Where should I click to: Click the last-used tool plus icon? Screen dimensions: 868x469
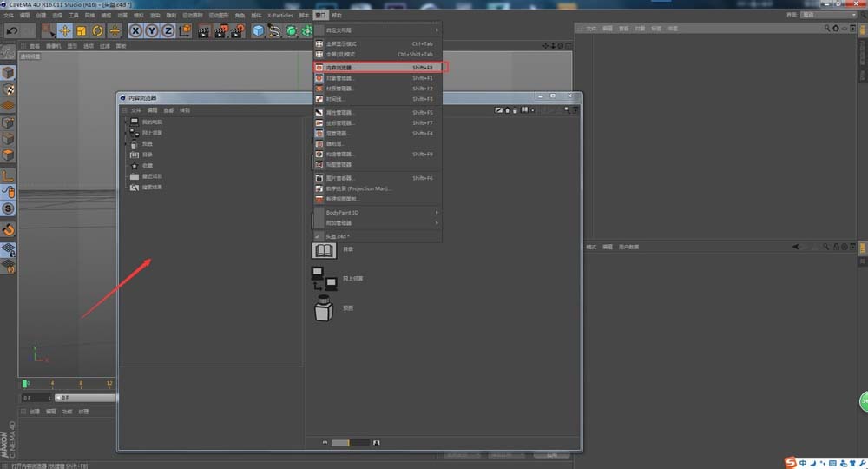(115, 31)
